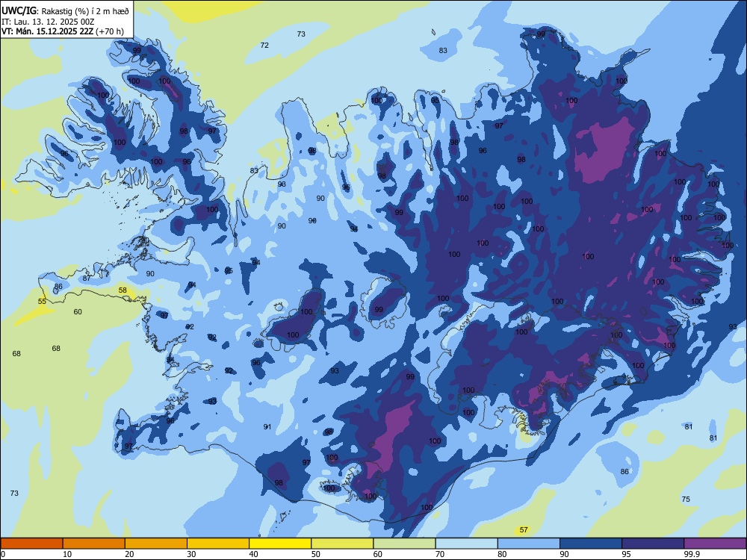747x560 pixels.
Task: Pick the 20–30 legend color band
Action: pos(156,544)
